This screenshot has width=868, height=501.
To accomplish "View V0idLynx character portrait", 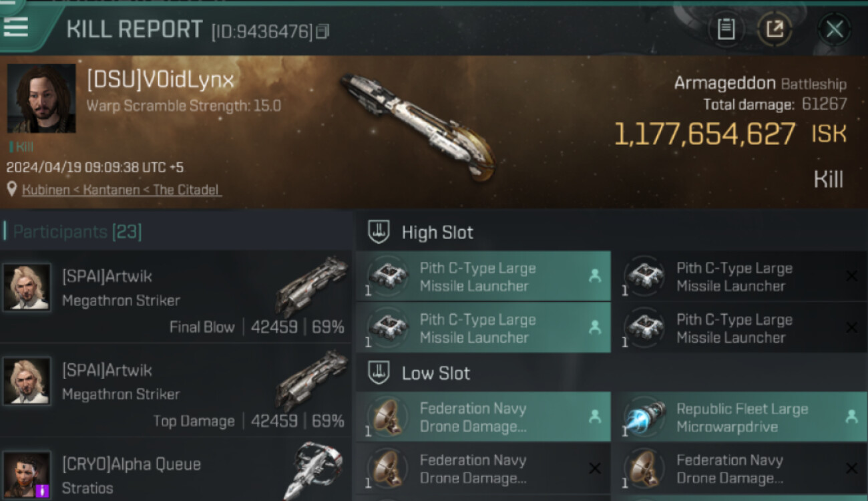I will [x=41, y=98].
